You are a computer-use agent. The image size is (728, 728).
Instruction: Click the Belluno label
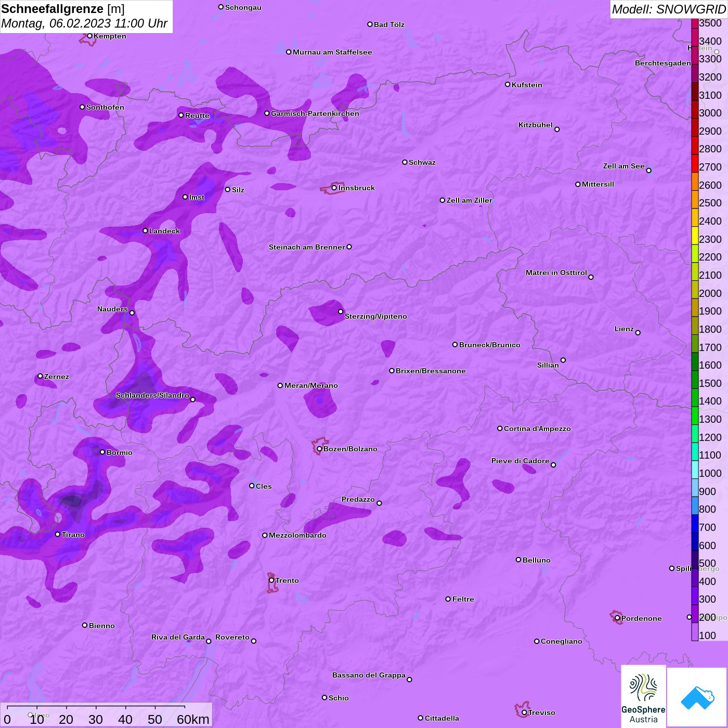(x=537, y=560)
